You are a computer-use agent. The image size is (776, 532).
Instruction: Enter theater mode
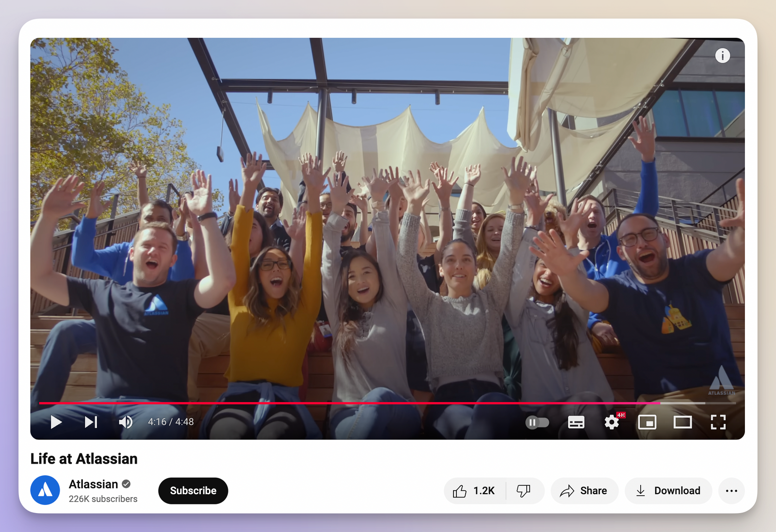click(682, 422)
